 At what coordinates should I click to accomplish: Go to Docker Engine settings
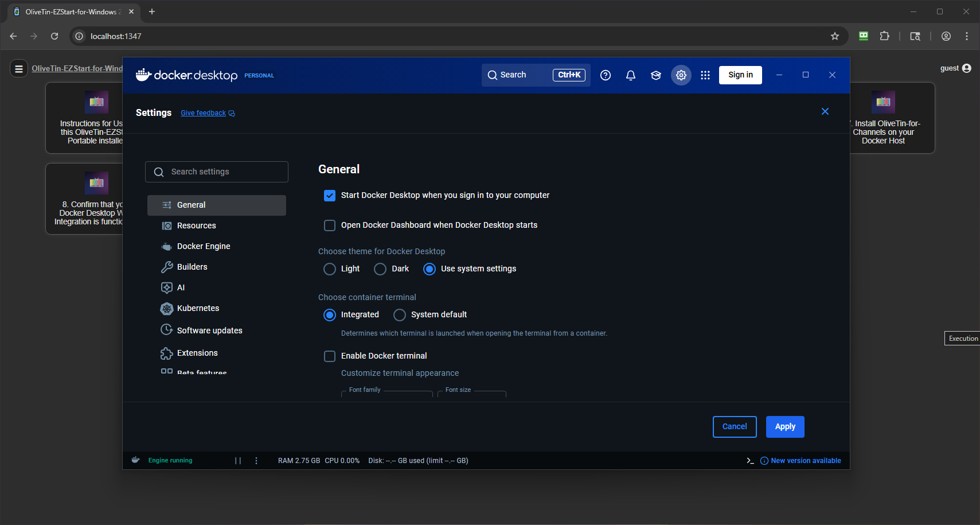pos(204,246)
